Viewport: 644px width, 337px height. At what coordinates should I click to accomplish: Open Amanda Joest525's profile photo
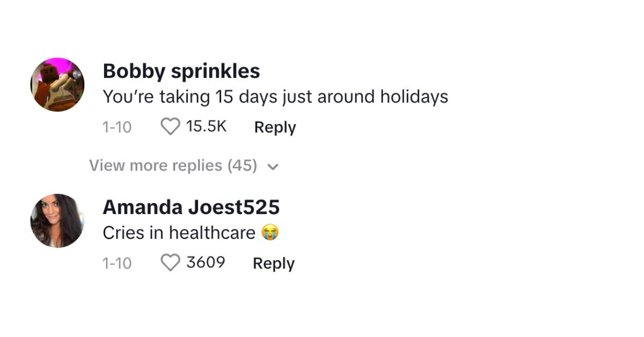[57, 221]
